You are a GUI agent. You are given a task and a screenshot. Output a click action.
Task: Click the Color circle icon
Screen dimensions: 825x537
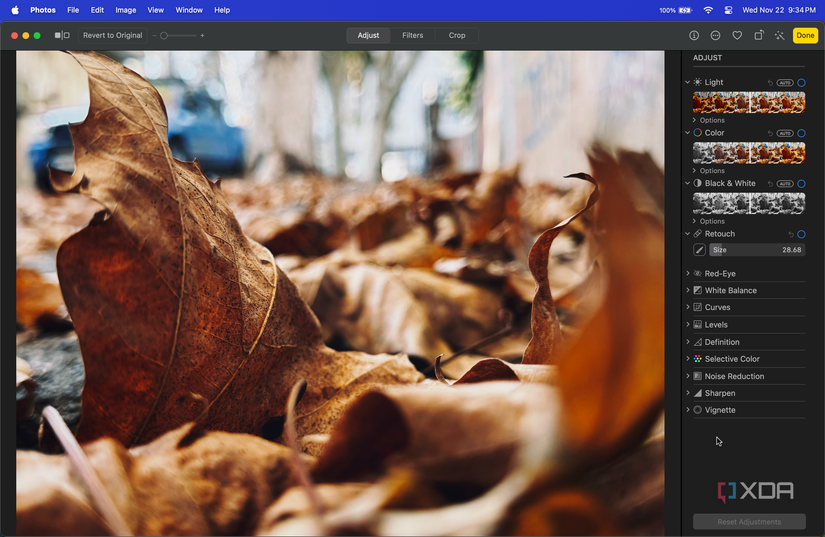coord(697,133)
